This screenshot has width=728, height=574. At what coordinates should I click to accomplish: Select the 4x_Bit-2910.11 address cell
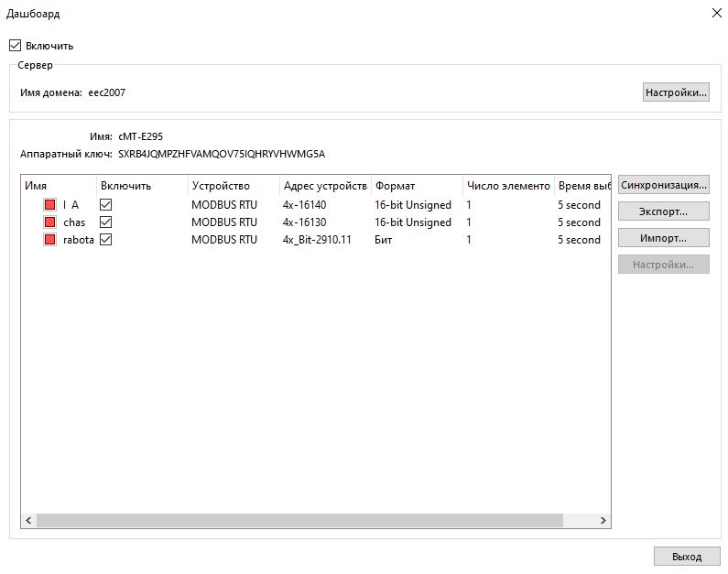click(x=317, y=240)
